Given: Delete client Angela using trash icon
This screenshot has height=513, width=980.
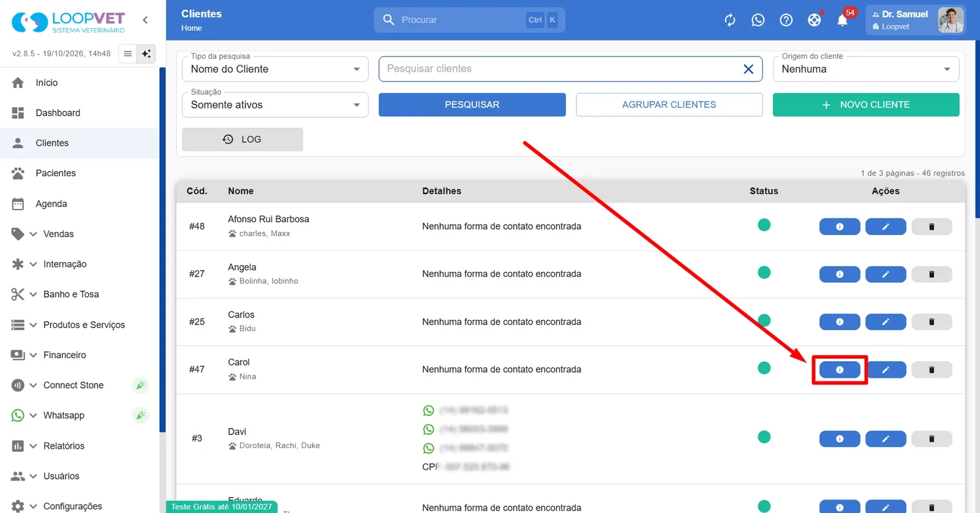Looking at the screenshot, I should (932, 274).
